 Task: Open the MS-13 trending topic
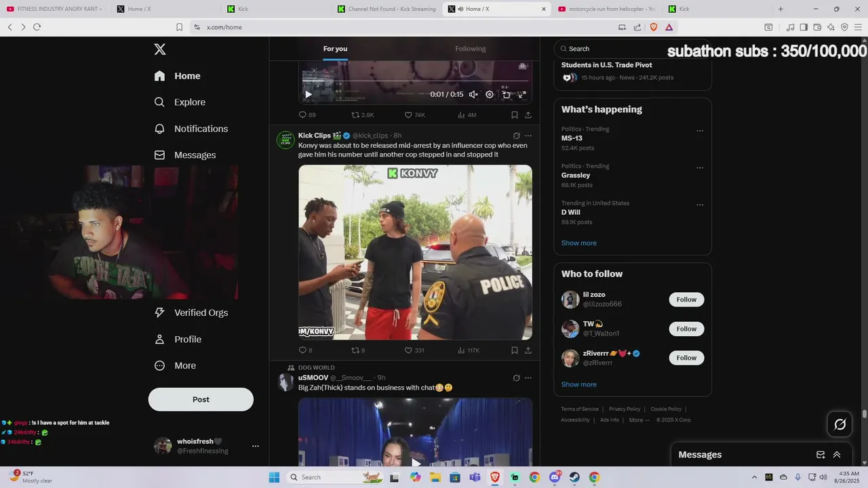coord(572,138)
